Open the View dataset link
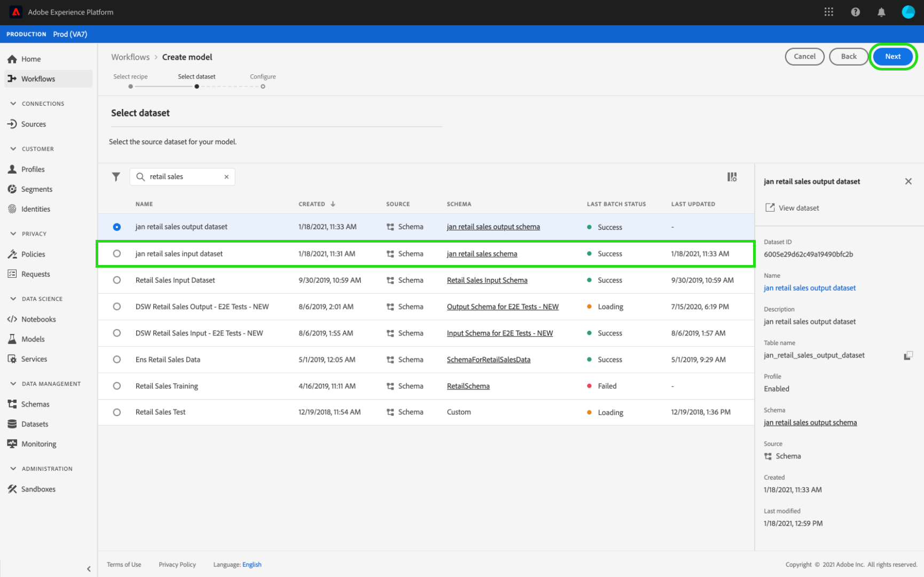 coord(798,208)
